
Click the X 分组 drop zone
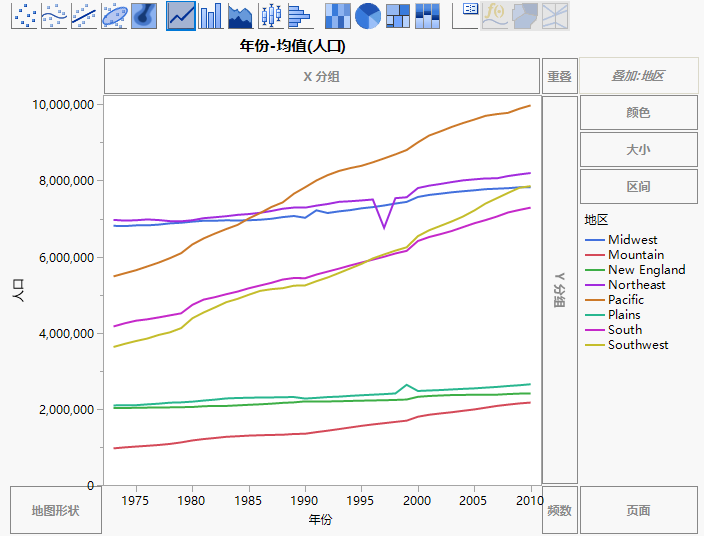[x=322, y=76]
